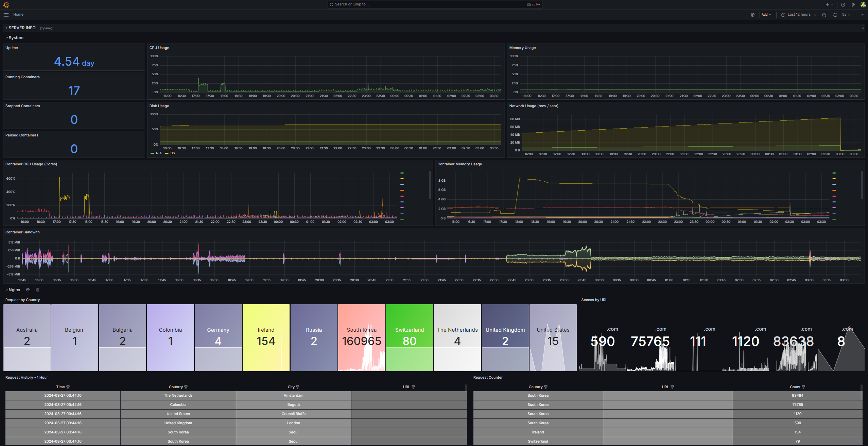Click the Nginx panel share icon
Image resolution: width=868 pixels, height=446 pixels.
(37, 290)
